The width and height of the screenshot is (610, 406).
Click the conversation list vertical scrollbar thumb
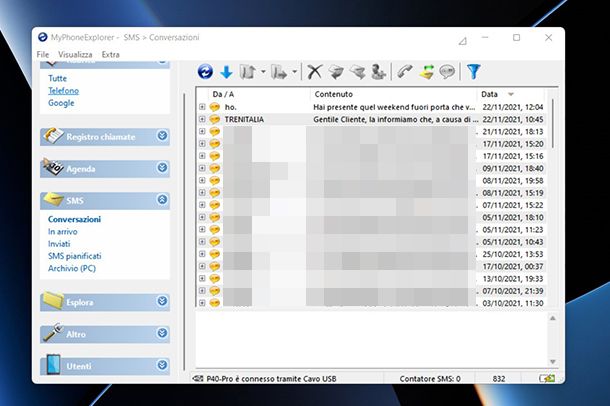pos(552,123)
